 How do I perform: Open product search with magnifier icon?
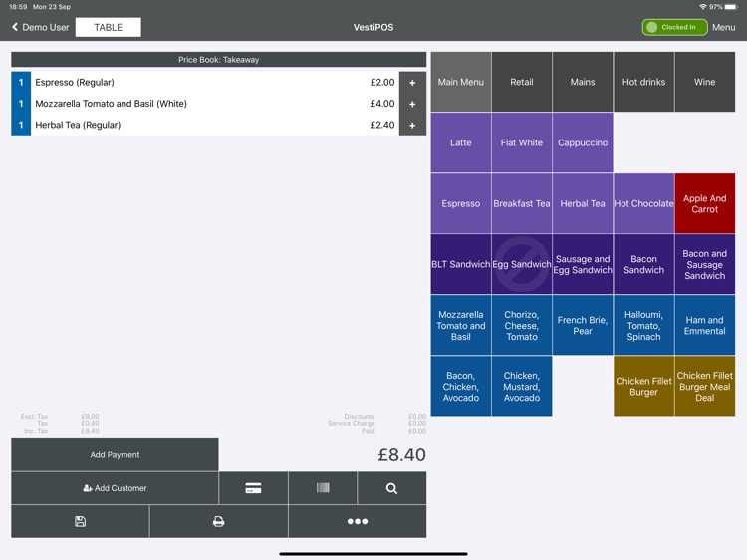[391, 488]
